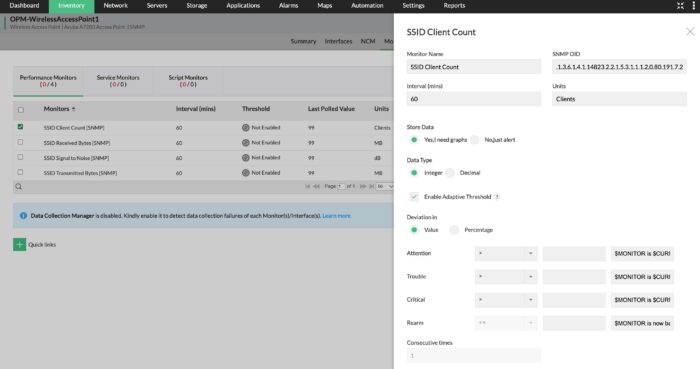Screen dimensions: 700x369
Task: Open the Reports menu
Action: pos(454,6)
